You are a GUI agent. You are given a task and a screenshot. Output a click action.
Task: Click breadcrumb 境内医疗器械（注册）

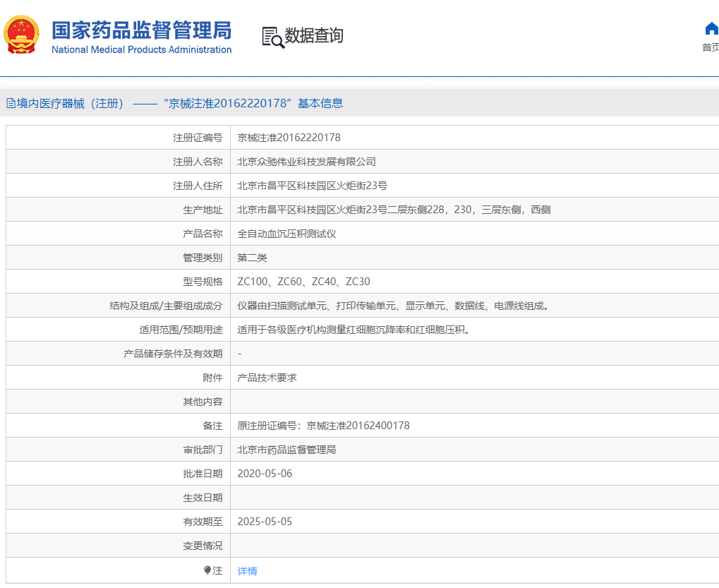pyautogui.click(x=70, y=103)
